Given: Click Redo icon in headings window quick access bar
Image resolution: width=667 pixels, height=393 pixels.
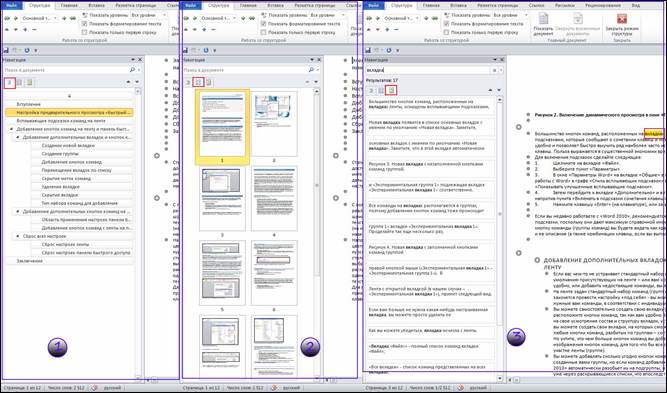Looking at the screenshot, I should click(x=27, y=50).
